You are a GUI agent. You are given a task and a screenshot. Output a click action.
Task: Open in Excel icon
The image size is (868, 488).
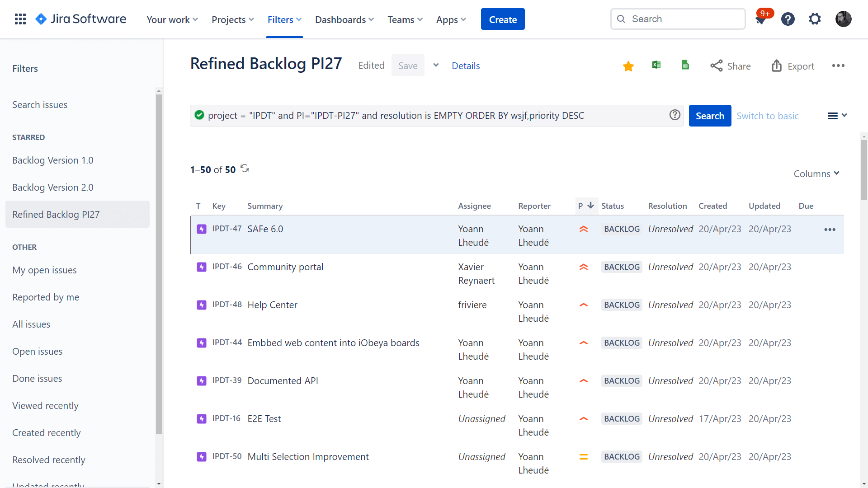coord(656,65)
